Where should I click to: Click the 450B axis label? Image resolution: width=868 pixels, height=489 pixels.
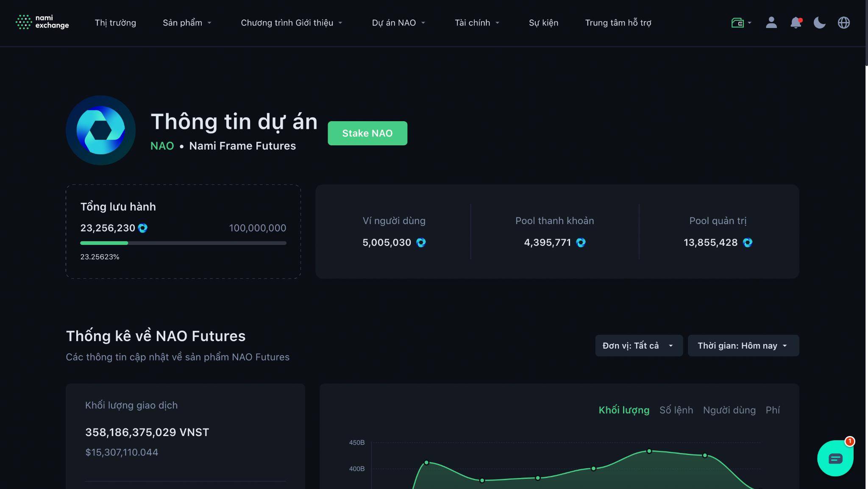click(x=356, y=442)
